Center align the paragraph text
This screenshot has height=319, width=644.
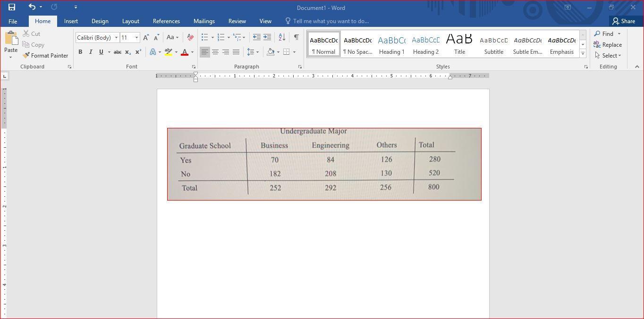[215, 52]
